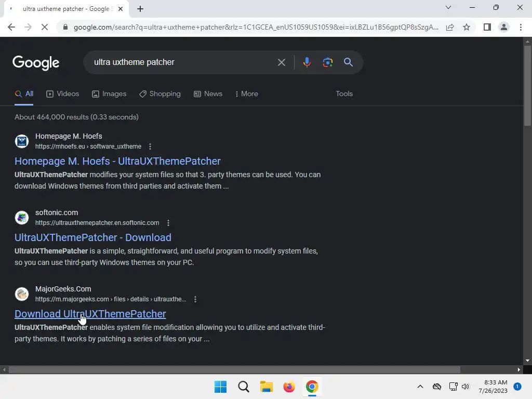Stop loading the page

pos(45,27)
